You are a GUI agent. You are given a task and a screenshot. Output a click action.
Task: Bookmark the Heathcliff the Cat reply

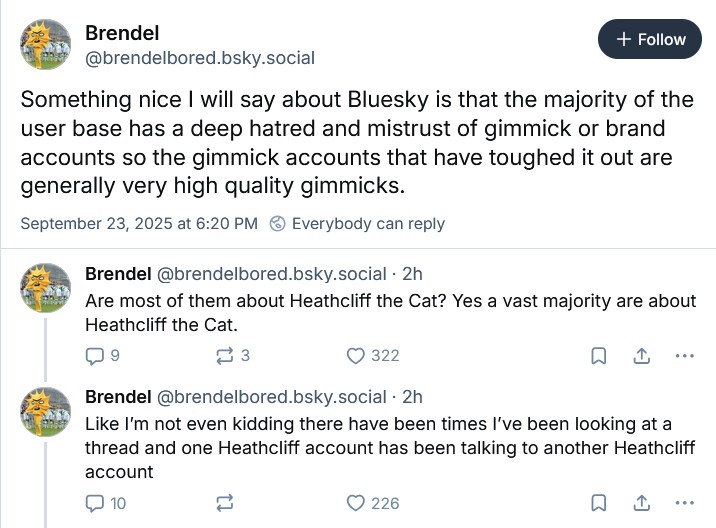pyautogui.click(x=598, y=355)
